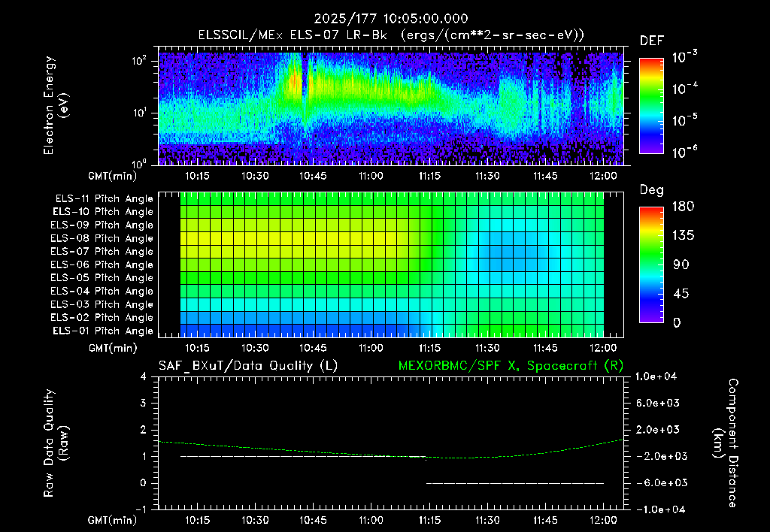This screenshot has width=770, height=532.
Task: Click tick 4 on Raw Data Quality axis
Action: point(144,376)
